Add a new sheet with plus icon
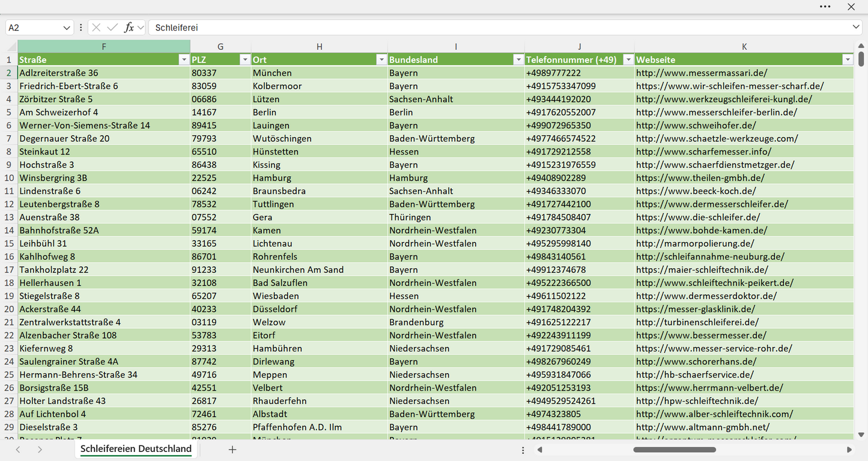This screenshot has width=868, height=461. tap(232, 450)
